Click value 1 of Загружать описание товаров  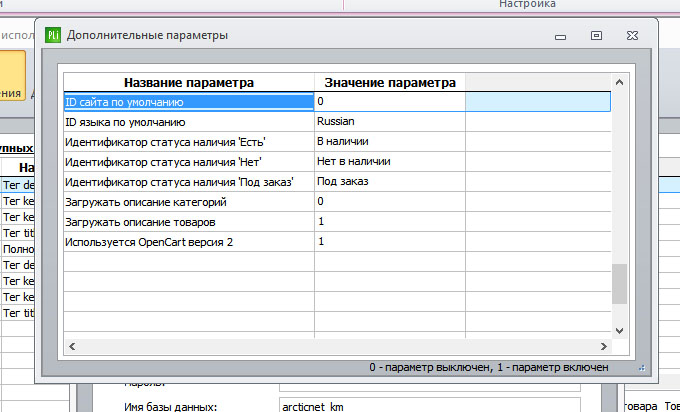390,222
